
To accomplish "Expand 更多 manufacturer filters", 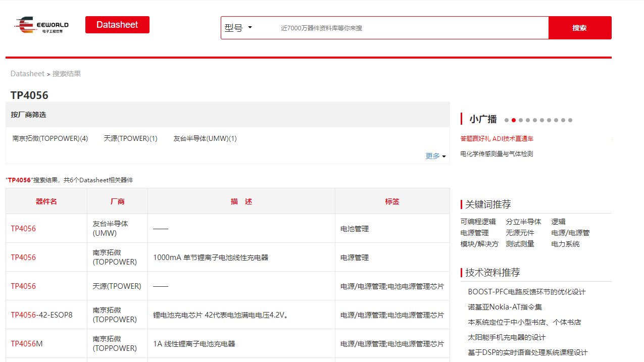I will pos(435,156).
